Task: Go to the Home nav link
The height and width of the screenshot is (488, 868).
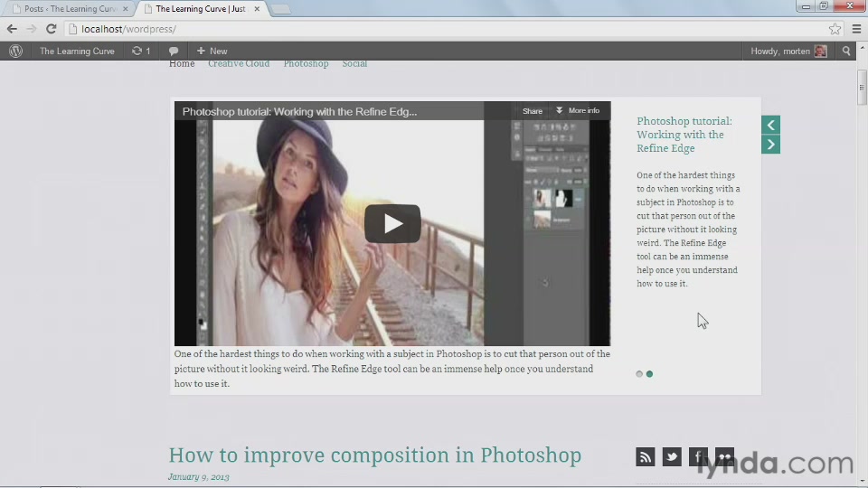Action: pos(182,63)
